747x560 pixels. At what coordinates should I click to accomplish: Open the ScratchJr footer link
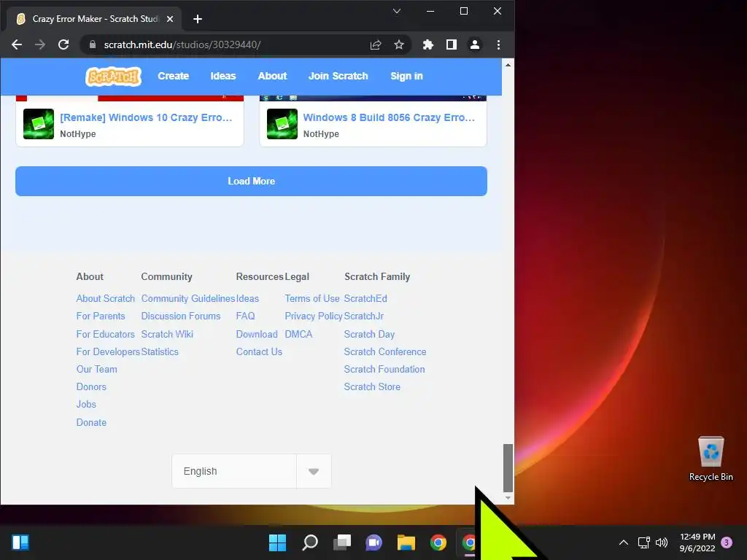click(x=364, y=316)
